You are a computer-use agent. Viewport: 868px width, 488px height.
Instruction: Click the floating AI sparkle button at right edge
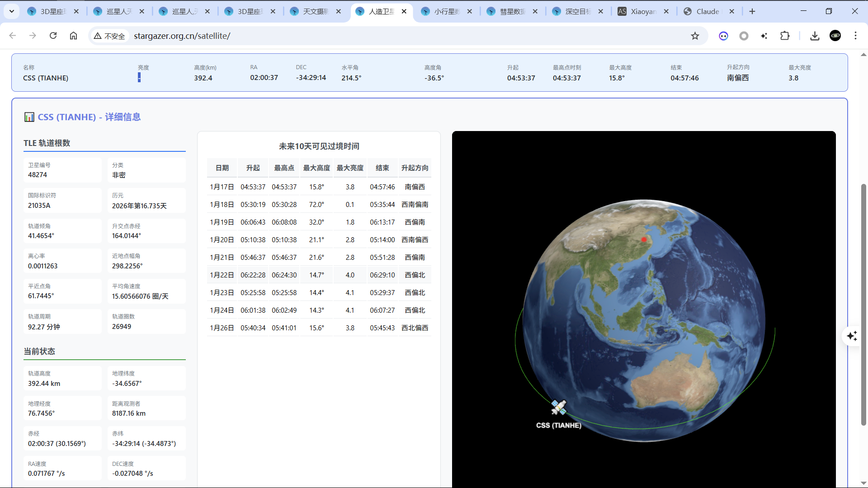point(852,336)
